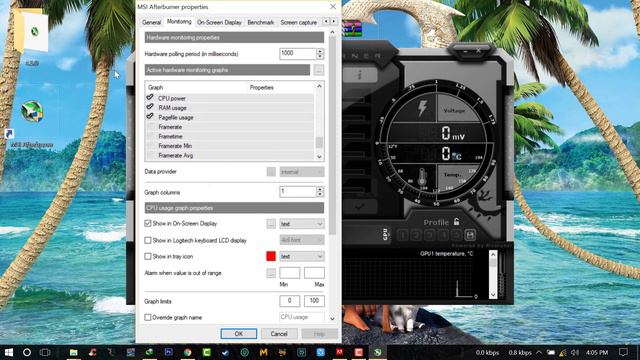Click the apply checkmark in Afterburner

(x=360, y=207)
